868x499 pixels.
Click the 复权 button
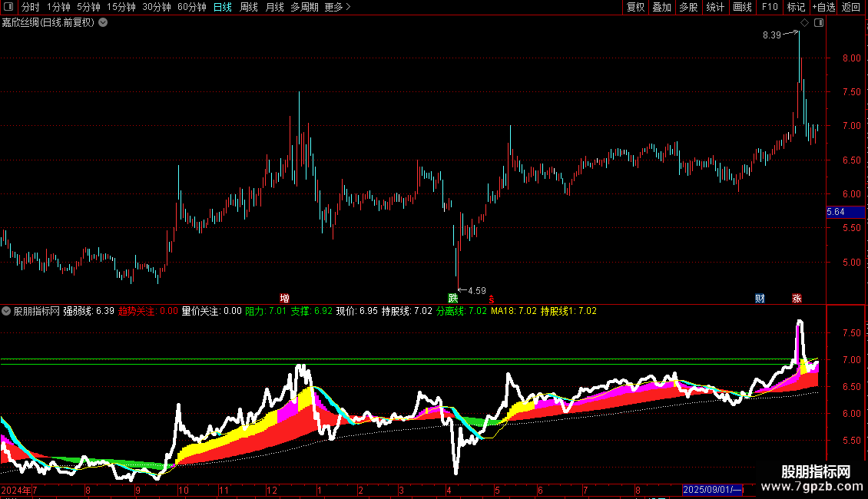tap(635, 7)
